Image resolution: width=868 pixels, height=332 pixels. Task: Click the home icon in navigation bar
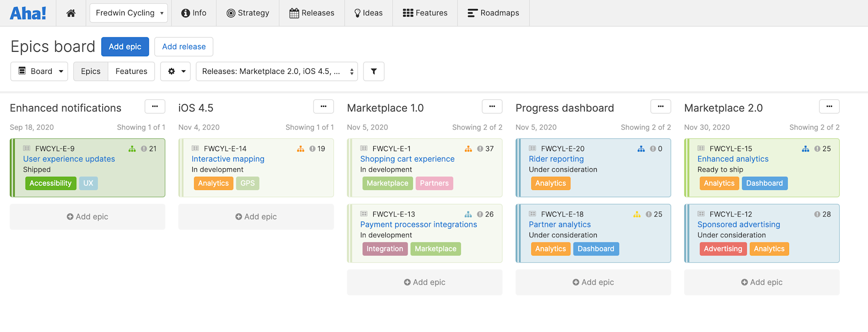[71, 13]
